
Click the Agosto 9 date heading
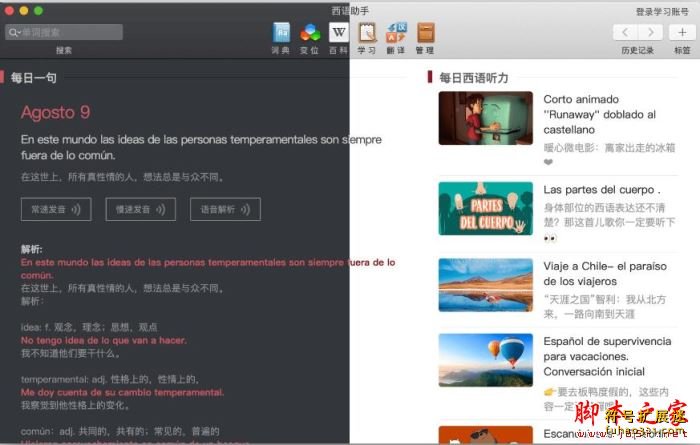(x=55, y=112)
